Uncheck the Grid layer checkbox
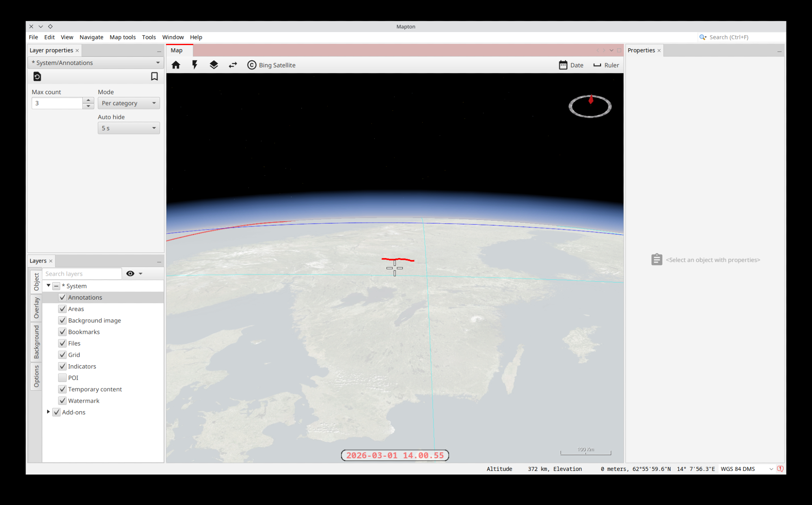This screenshot has height=505, width=812. [62, 355]
